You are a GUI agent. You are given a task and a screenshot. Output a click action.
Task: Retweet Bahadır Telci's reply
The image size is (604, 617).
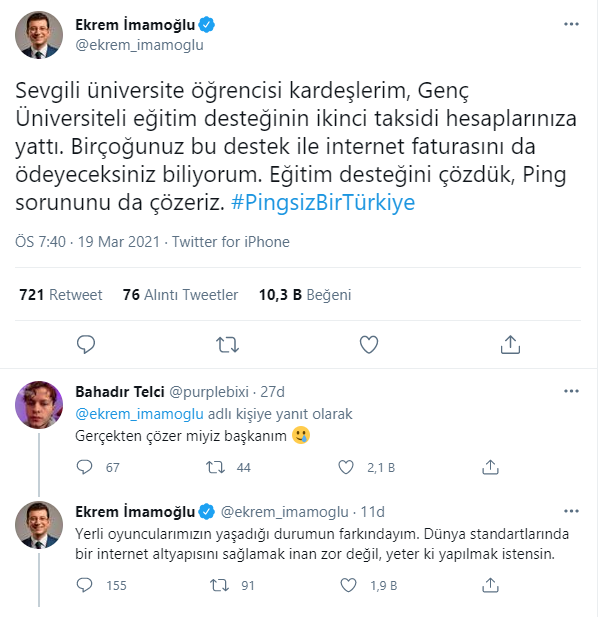point(214,467)
